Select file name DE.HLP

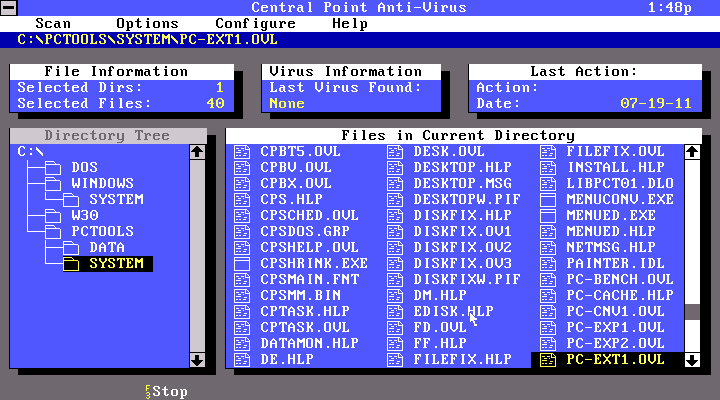(x=287, y=360)
